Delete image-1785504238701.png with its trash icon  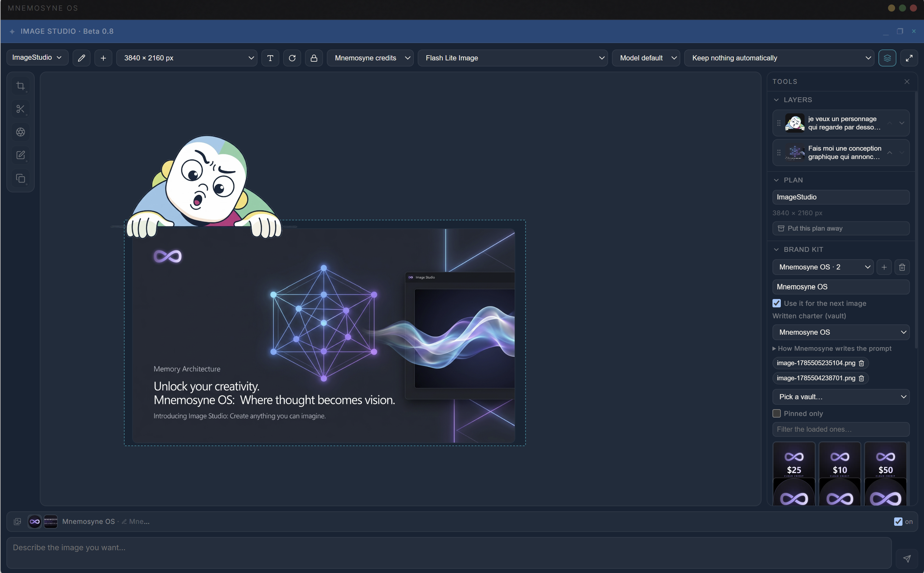click(x=861, y=378)
